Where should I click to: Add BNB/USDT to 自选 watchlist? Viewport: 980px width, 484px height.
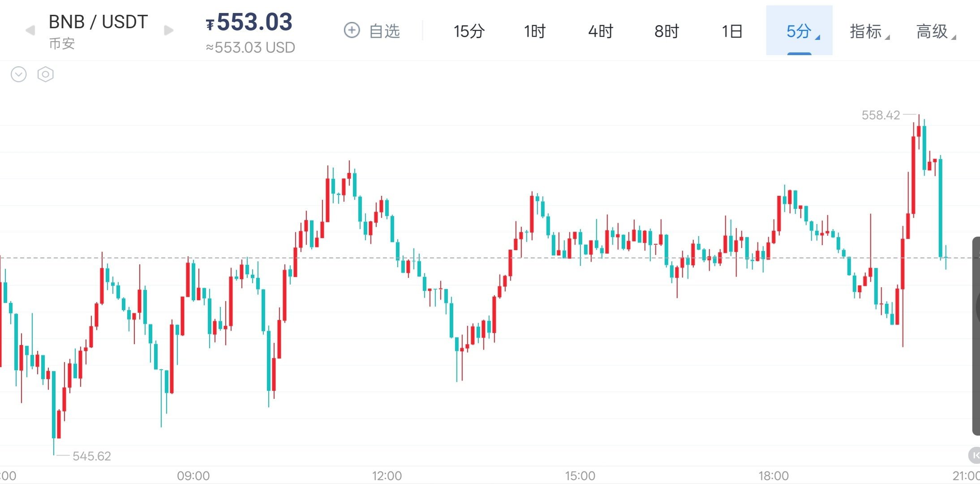tap(371, 31)
